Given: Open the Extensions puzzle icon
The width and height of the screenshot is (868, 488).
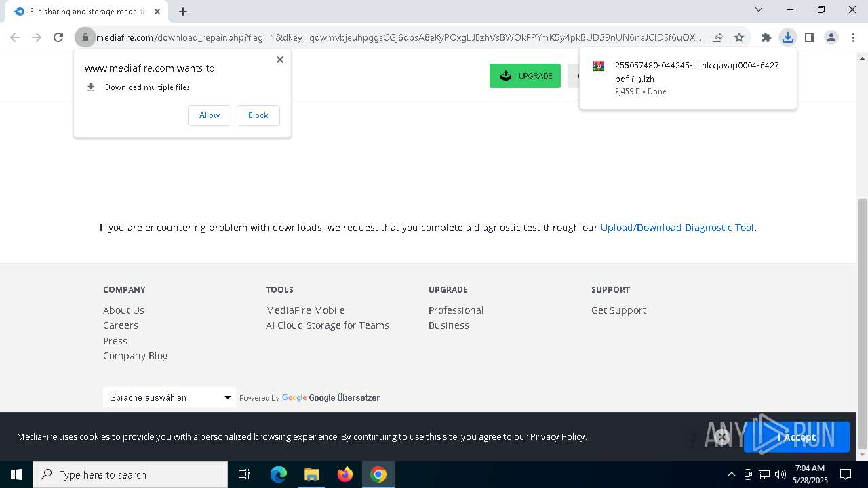Looking at the screenshot, I should pyautogui.click(x=766, y=37).
